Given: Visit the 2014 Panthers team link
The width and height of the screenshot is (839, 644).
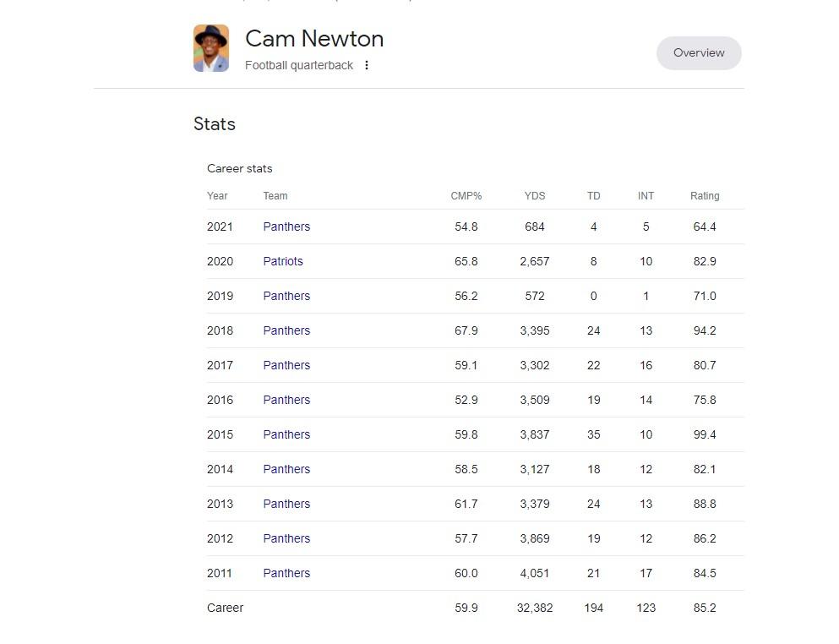Looking at the screenshot, I should coord(286,470).
